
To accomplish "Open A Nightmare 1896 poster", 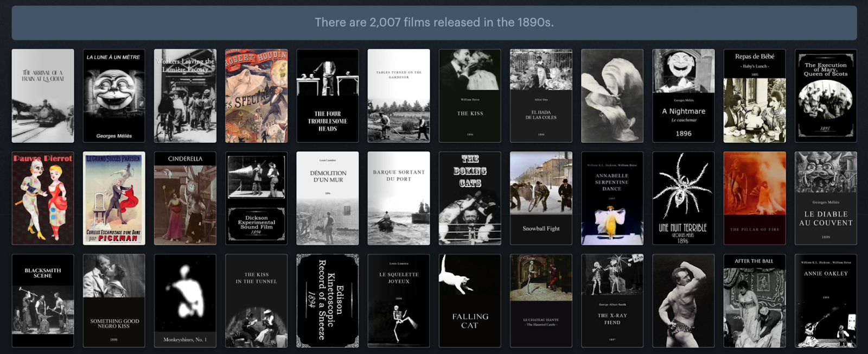I will [684, 96].
